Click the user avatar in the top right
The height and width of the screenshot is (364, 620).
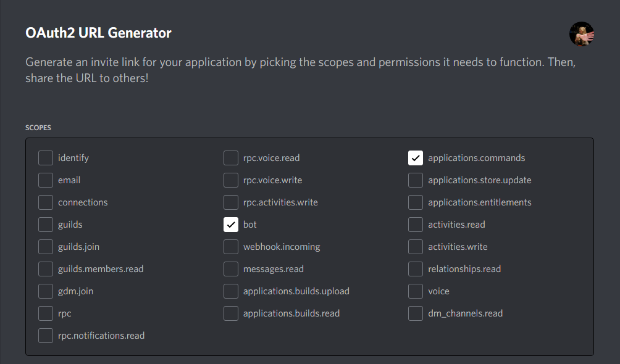coord(582,34)
